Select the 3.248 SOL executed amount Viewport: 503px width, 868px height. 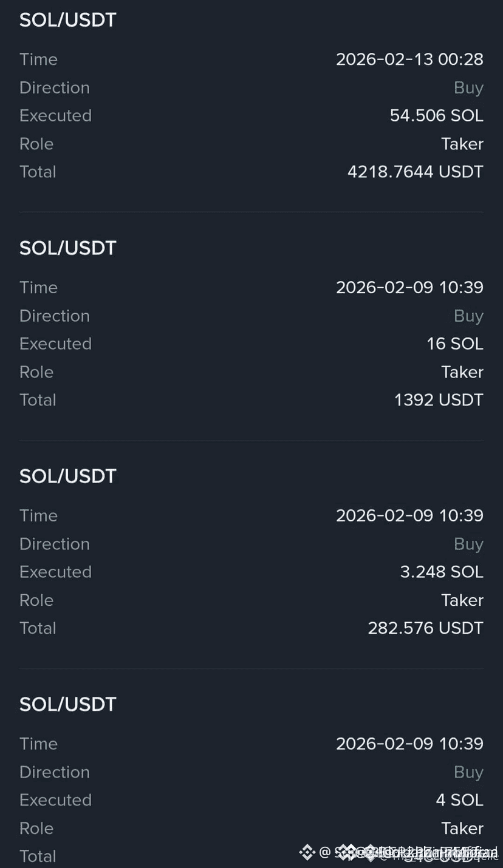(x=442, y=572)
